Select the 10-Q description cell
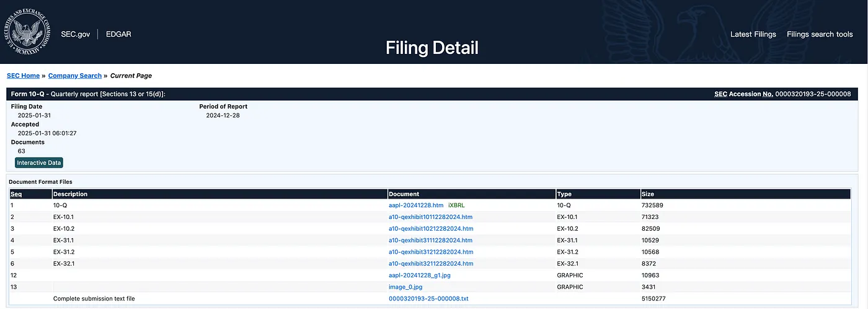This screenshot has width=868, height=309. tap(60, 205)
